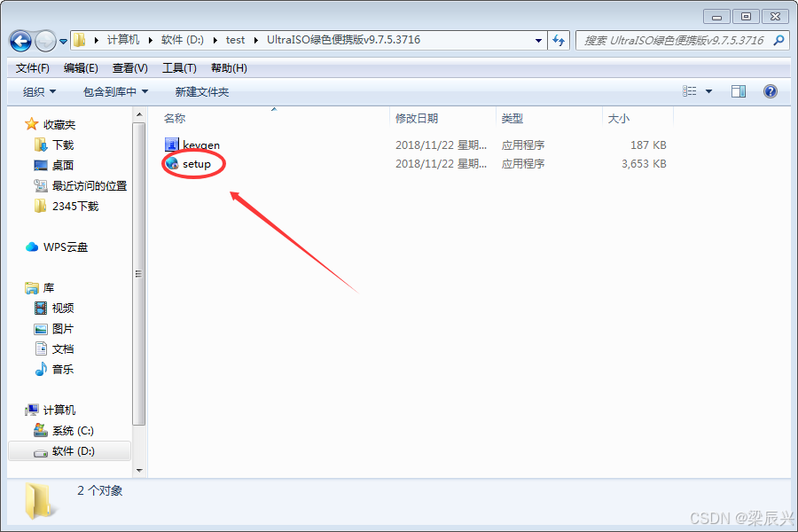Select the keygen application icon
Screen dimensions: 798x532
(171, 145)
